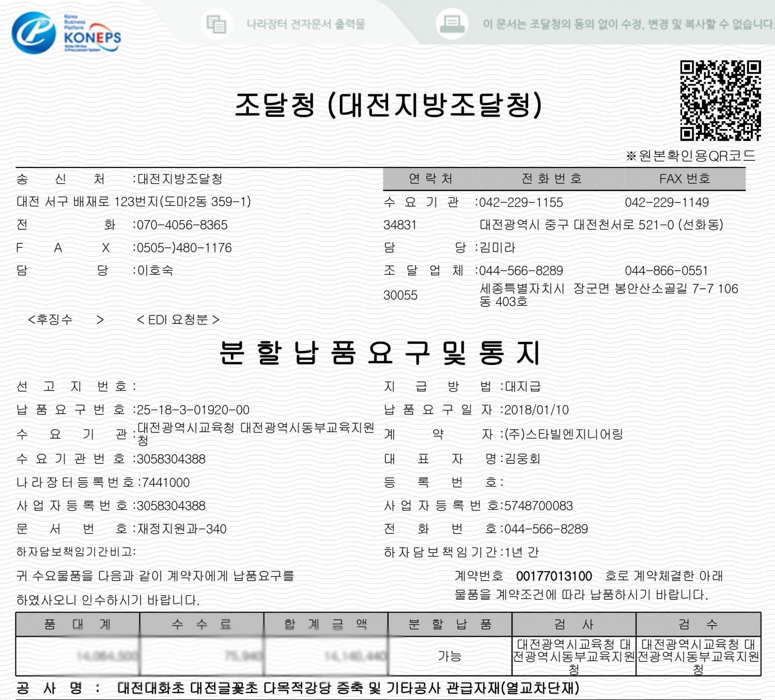Viewport: 775px width, 700px height.
Task: Select the 원본확인용QR코드 caption
Action: click(690, 156)
